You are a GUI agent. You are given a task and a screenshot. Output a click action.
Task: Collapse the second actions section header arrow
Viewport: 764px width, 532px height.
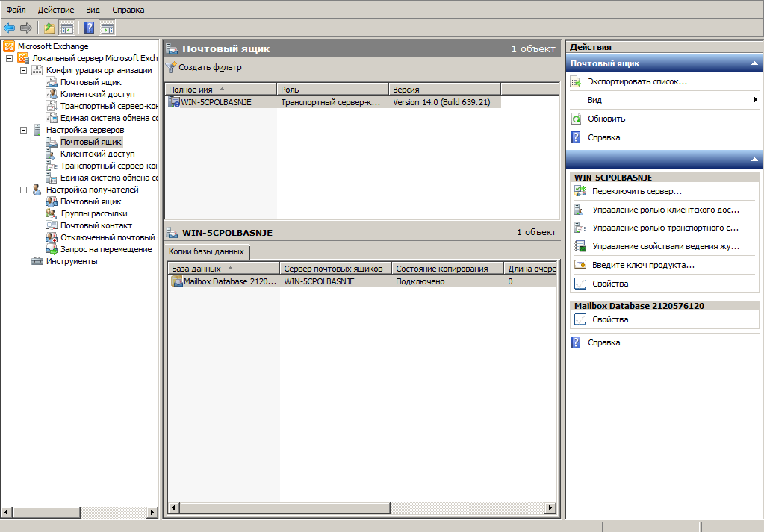(x=754, y=159)
